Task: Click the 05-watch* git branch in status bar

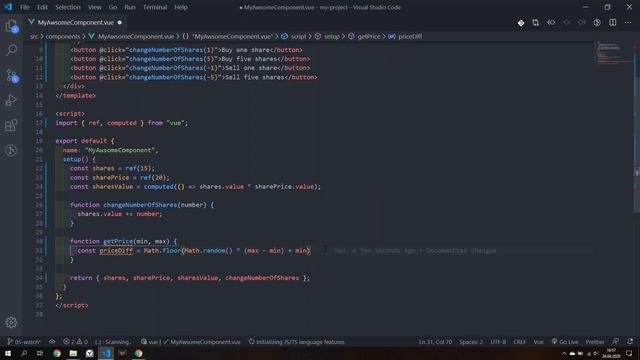Action: [24, 342]
